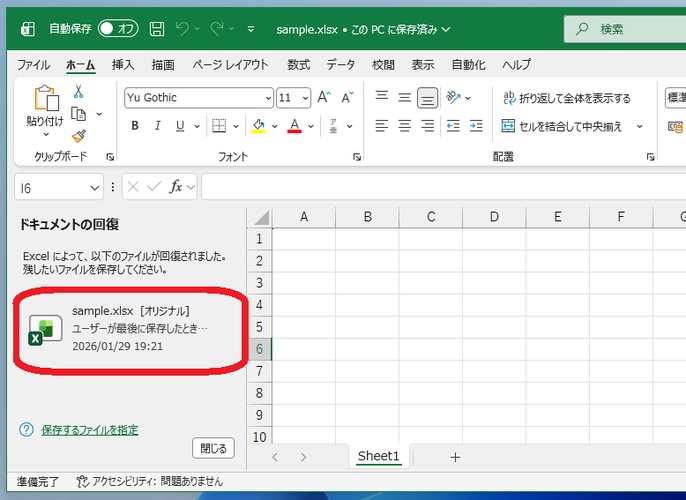Open the Yu Gothic font name dropdown
This screenshot has width=686, height=500.
tap(268, 98)
